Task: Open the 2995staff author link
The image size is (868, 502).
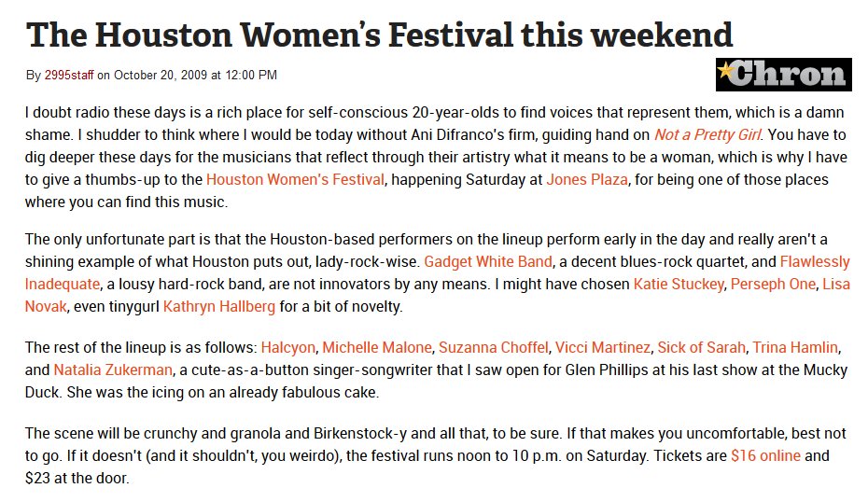Action: tap(69, 75)
